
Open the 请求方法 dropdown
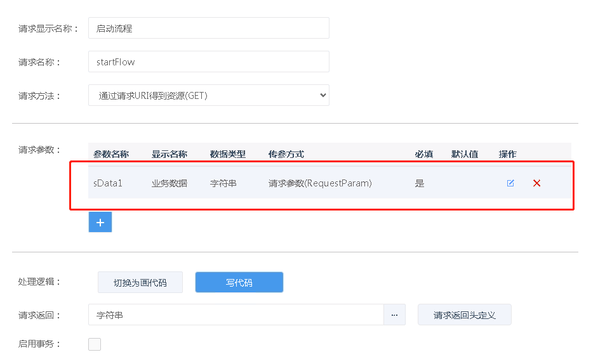[208, 96]
